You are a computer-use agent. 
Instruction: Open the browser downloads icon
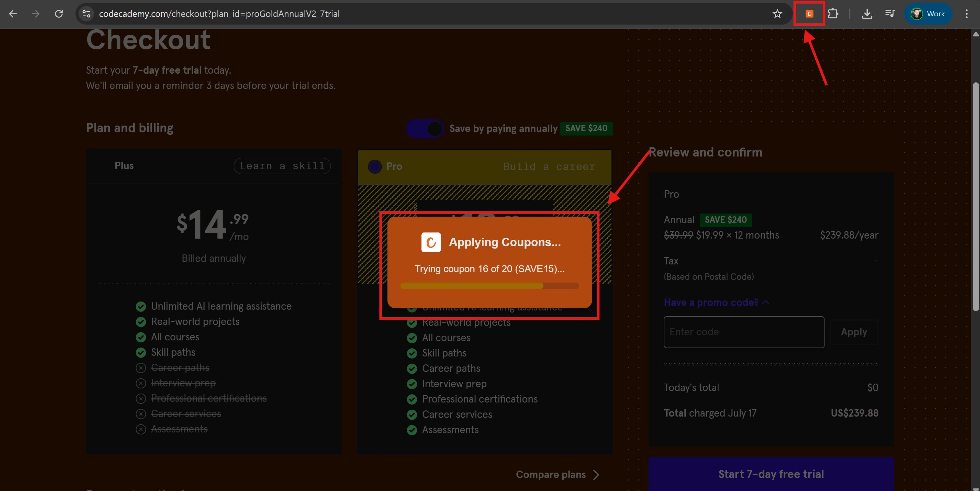[867, 14]
